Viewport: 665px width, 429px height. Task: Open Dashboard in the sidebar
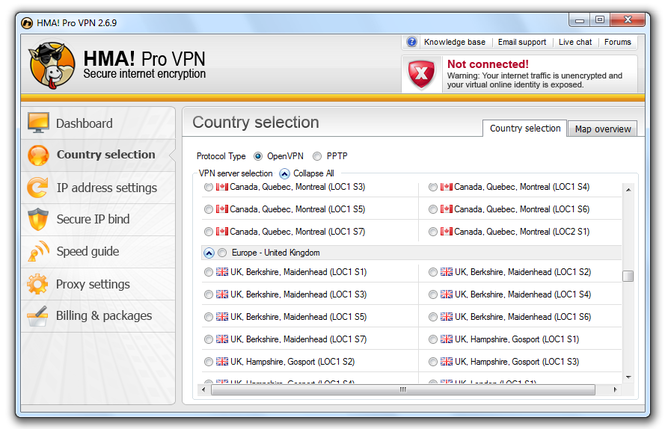point(98,123)
